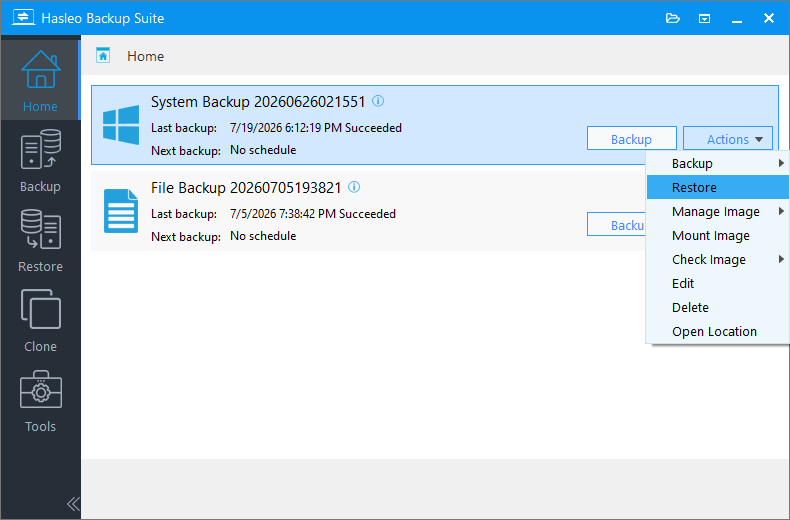Click the 7/19/2026 6:12:19 PM Succeeded status
The width and height of the screenshot is (790, 520).
point(316,128)
